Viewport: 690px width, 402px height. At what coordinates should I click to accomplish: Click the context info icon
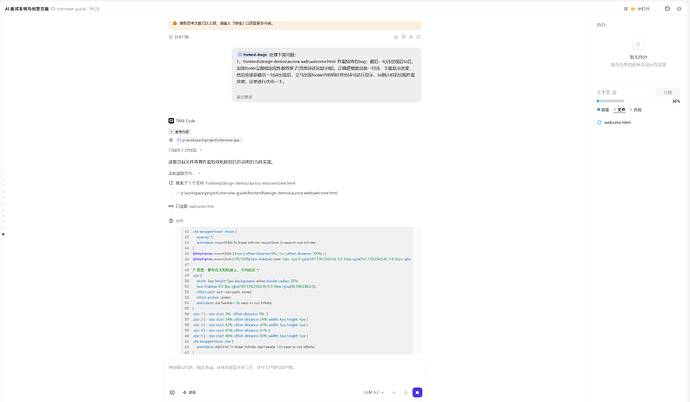click(614, 92)
